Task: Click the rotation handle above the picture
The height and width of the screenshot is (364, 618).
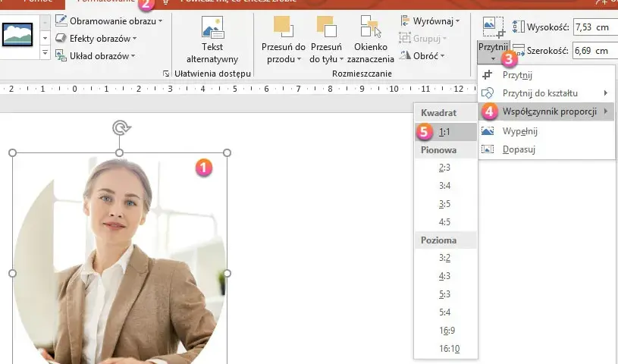Action: point(121,127)
